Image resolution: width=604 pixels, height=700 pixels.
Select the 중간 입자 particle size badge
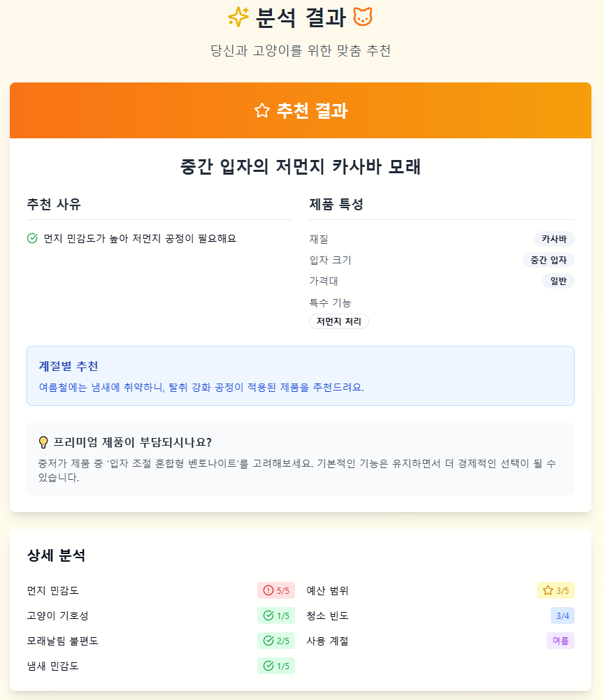click(x=549, y=260)
